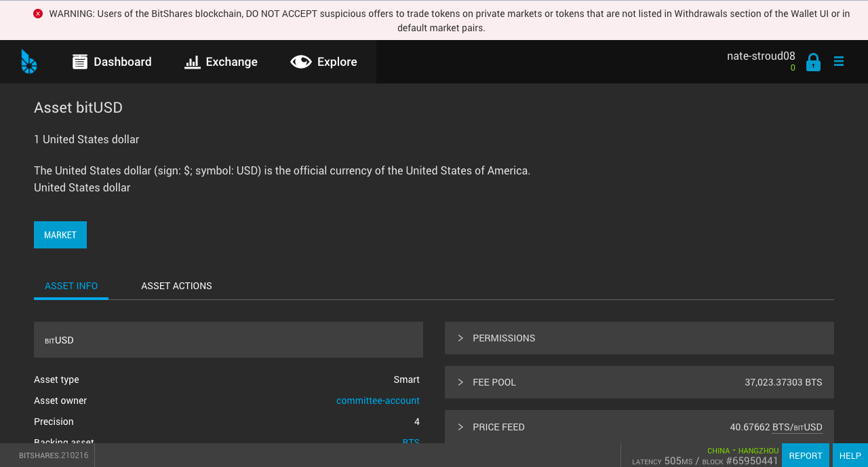The image size is (868, 467).
Task: Dismiss the red warning error icon
Action: (x=38, y=14)
